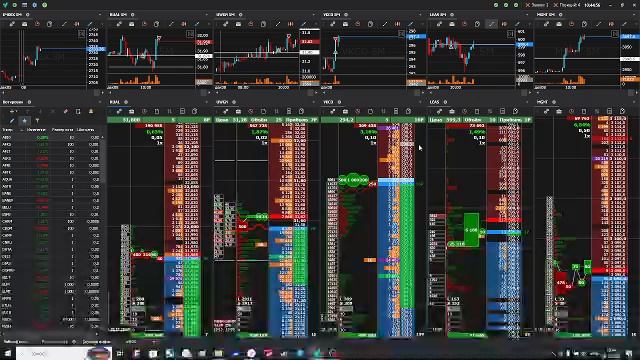Click the pink eraser icon in watchlist toolbar

pyautogui.click(x=65, y=111)
